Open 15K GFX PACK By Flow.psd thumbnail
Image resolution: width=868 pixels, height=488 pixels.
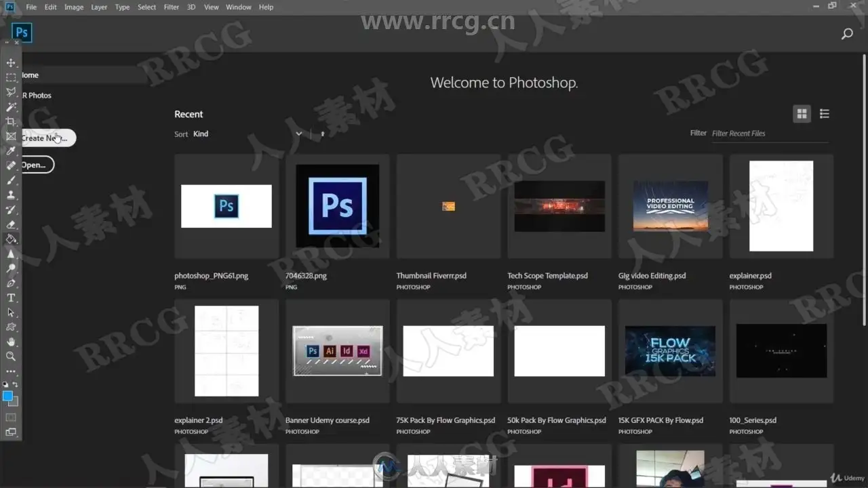coord(671,351)
